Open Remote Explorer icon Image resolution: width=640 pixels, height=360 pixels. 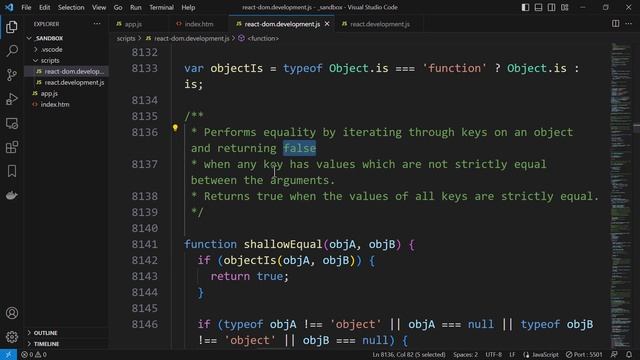(x=12, y=123)
